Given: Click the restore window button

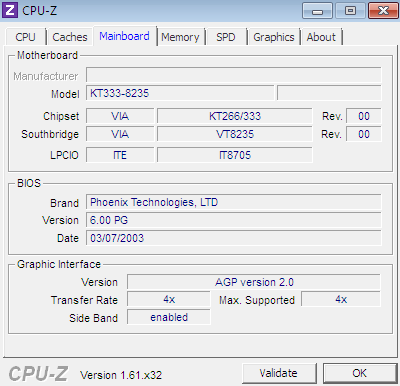Looking at the screenshot, I should [x=350, y=11].
